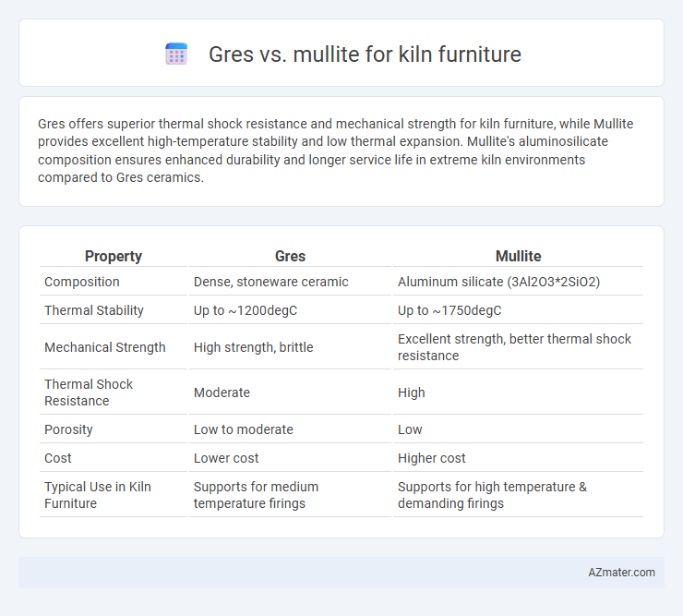Click the 'Mechanical Strength' row label
The height and width of the screenshot is (616, 683).
point(105,347)
